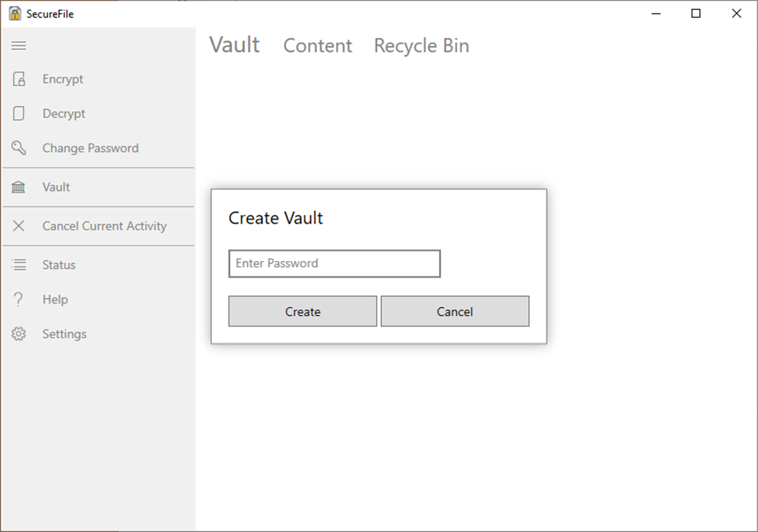Switch to the Content tab
This screenshot has width=758, height=532.
(x=318, y=45)
